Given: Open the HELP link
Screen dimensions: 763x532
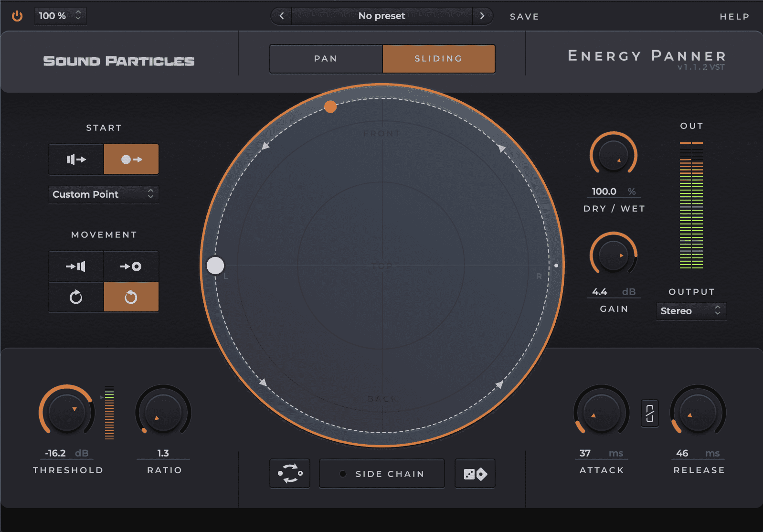Looking at the screenshot, I should pos(734,16).
